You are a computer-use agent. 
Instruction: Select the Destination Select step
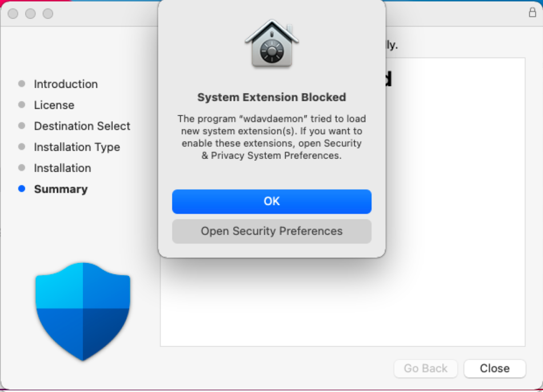(82, 126)
